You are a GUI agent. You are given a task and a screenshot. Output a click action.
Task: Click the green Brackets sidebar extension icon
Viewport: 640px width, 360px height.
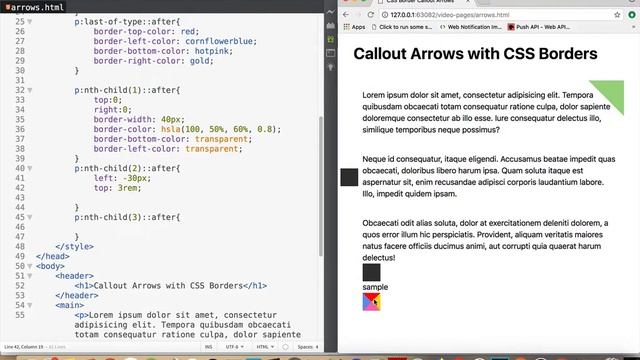pos(331,40)
